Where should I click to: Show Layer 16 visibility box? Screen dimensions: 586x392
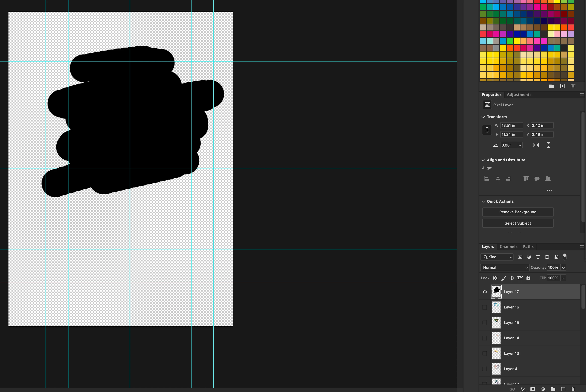485,307
